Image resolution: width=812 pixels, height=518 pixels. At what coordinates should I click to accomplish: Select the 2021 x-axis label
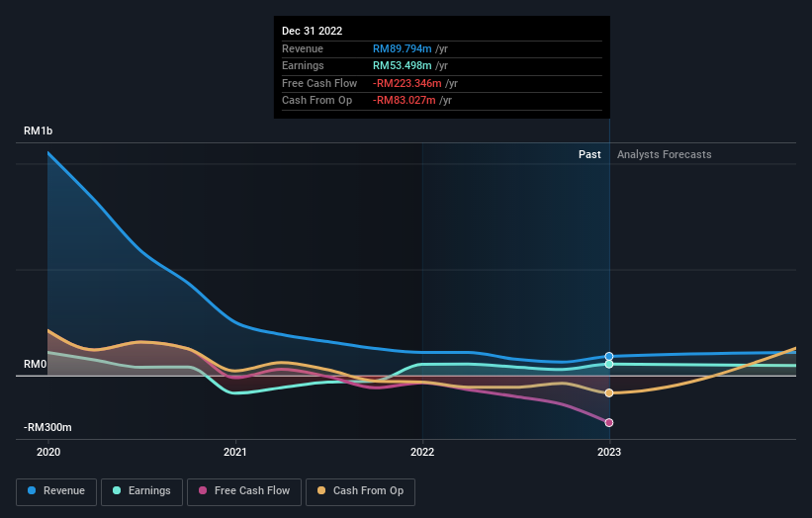coord(235,452)
